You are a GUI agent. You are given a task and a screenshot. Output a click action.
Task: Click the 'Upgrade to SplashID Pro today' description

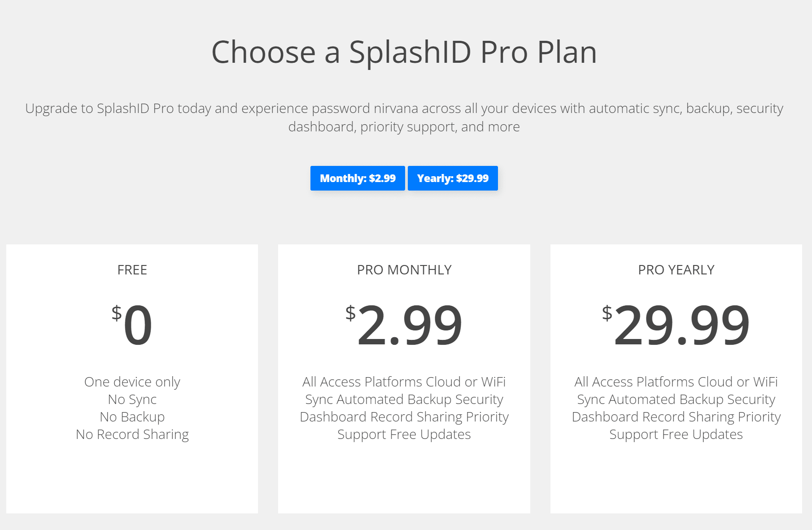click(404, 117)
